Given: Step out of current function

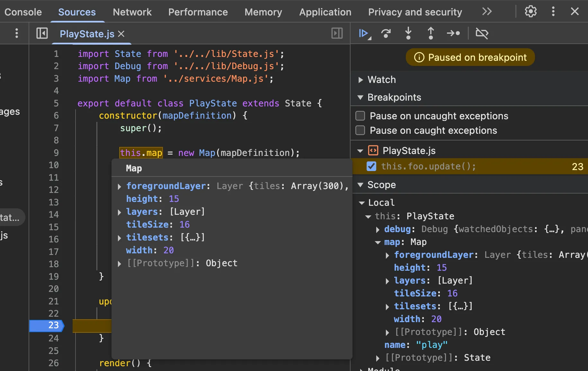Looking at the screenshot, I should click(x=431, y=33).
